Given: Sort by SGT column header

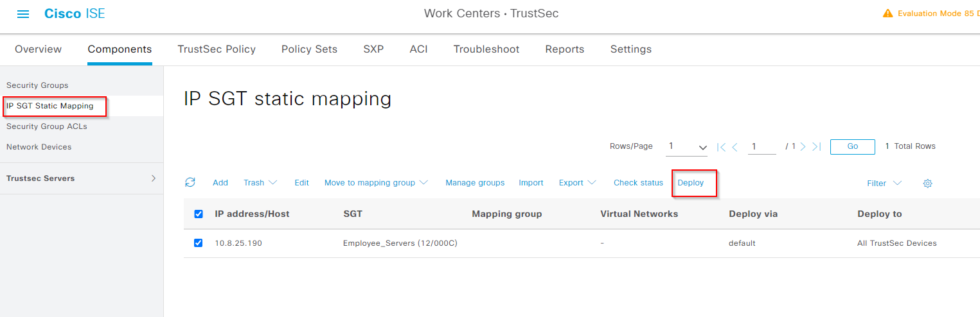Looking at the screenshot, I should pyautogui.click(x=353, y=214).
